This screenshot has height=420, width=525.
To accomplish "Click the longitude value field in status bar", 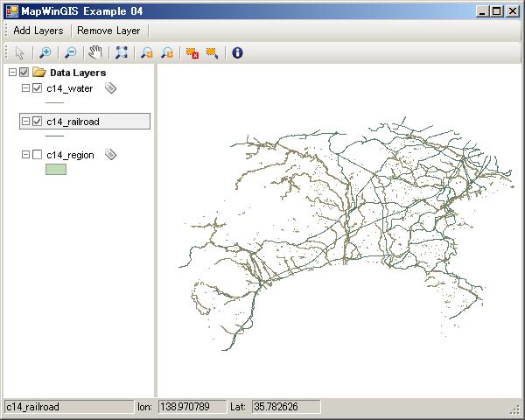I will [x=192, y=407].
